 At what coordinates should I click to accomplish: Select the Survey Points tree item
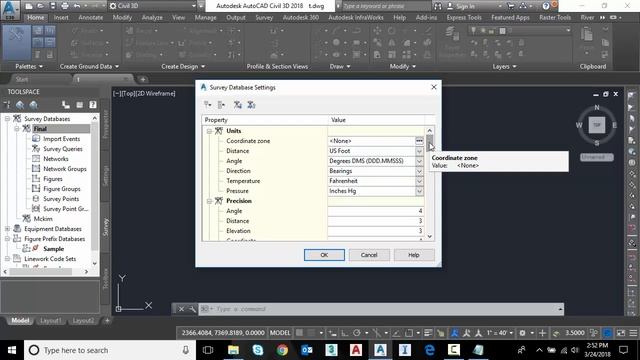pyautogui.click(x=61, y=199)
